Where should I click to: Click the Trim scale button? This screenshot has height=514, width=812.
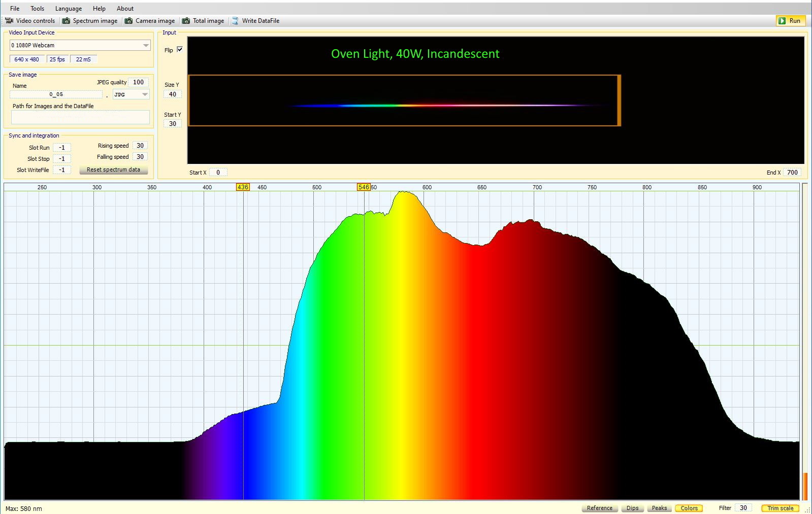780,508
